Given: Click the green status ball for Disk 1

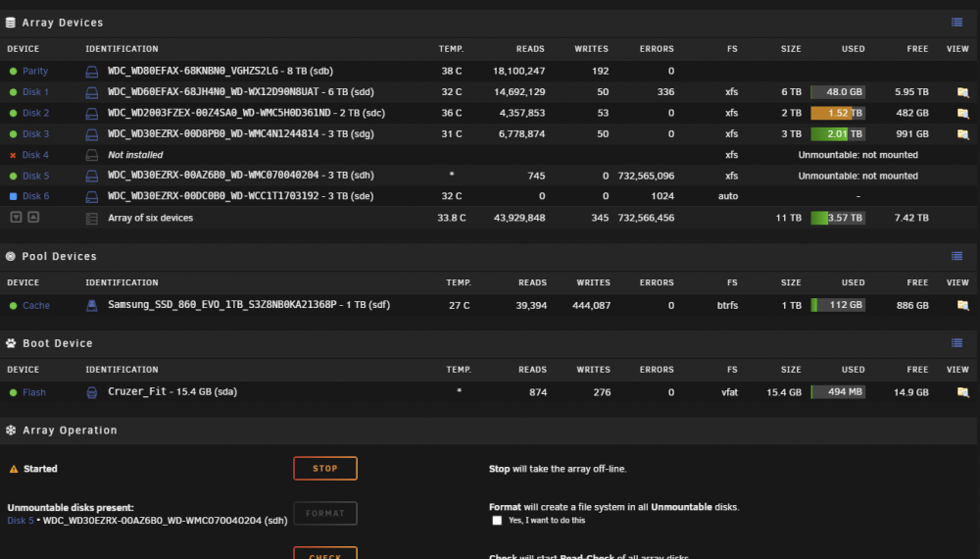Looking at the screenshot, I should pos(13,92).
